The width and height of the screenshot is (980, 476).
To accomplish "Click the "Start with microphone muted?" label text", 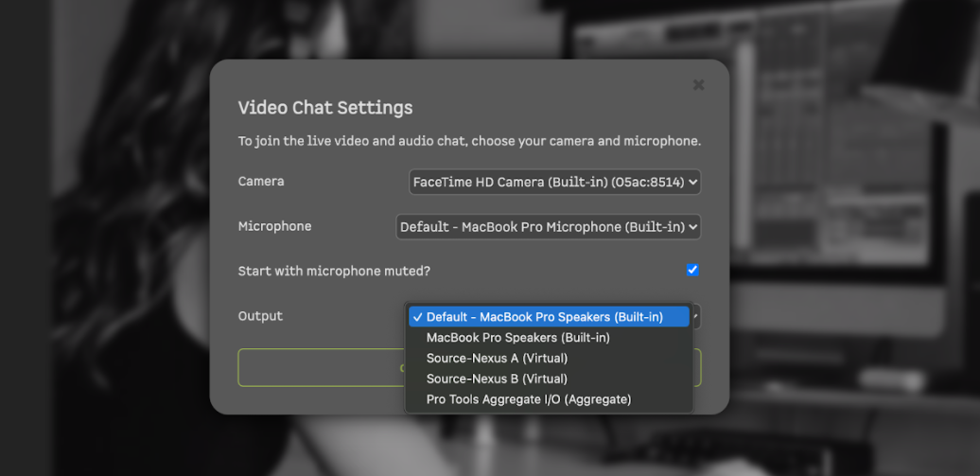I will coord(334,272).
